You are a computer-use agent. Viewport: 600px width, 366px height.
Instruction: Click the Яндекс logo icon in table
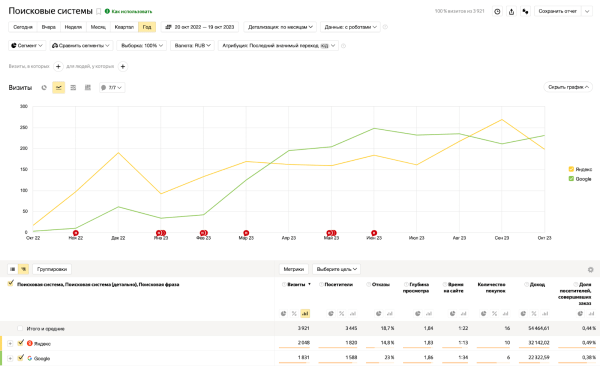(29, 343)
